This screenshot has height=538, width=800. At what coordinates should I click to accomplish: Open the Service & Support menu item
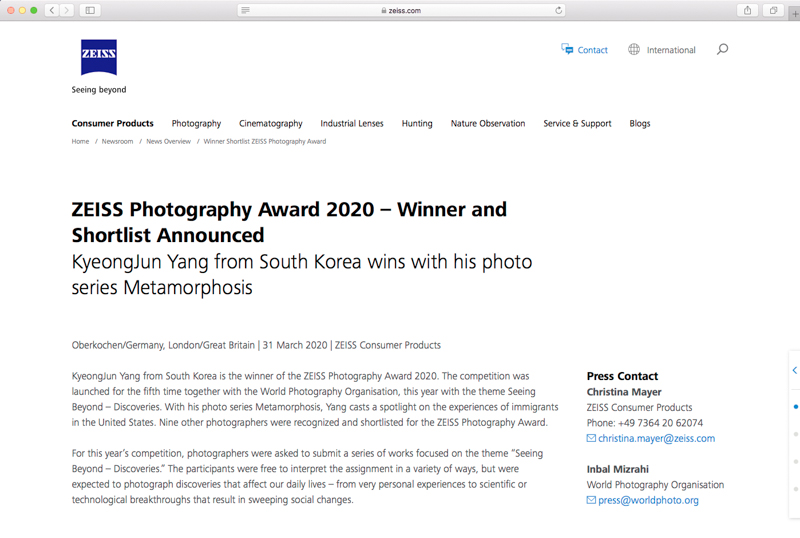click(x=577, y=124)
